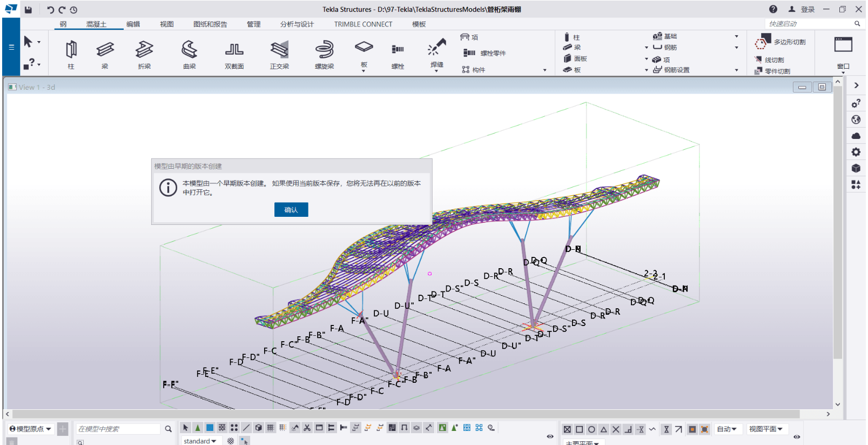The image size is (868, 445).
Task: Select the 焊缝 weld tool
Action: click(x=437, y=54)
